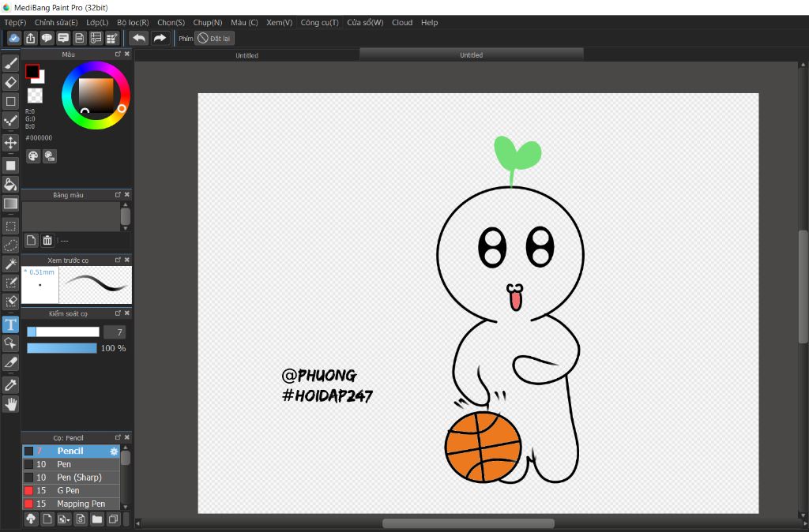Image resolution: width=809 pixels, height=532 pixels.
Task: Click the brush folder icon
Action: click(97, 519)
